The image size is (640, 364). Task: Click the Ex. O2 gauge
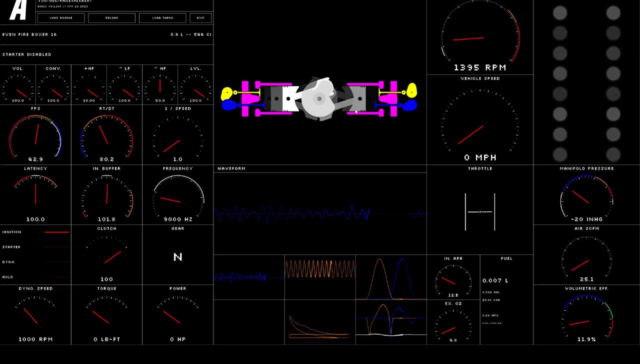(453, 322)
